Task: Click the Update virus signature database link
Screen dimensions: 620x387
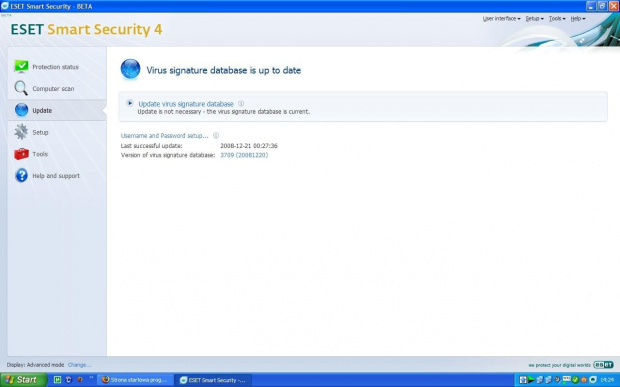Action: coord(186,104)
